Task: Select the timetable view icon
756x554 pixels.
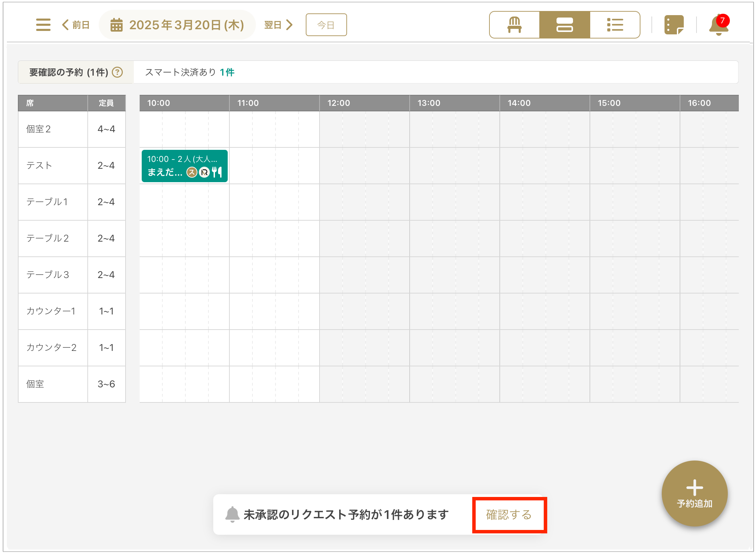Action: pyautogui.click(x=564, y=25)
